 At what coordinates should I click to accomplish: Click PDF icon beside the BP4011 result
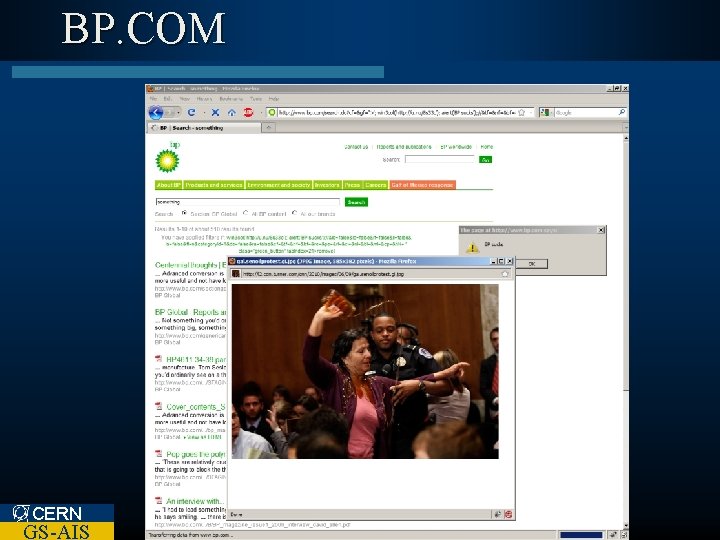pos(159,359)
